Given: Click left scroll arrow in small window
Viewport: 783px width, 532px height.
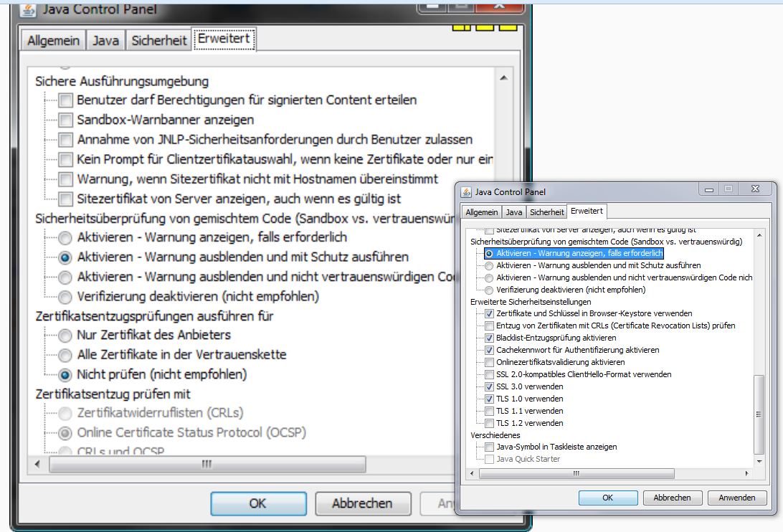Looking at the screenshot, I should point(473,473).
